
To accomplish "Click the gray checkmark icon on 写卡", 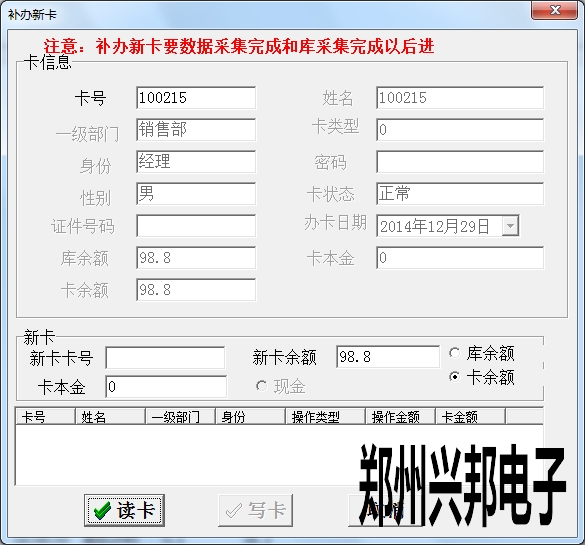I will (234, 511).
